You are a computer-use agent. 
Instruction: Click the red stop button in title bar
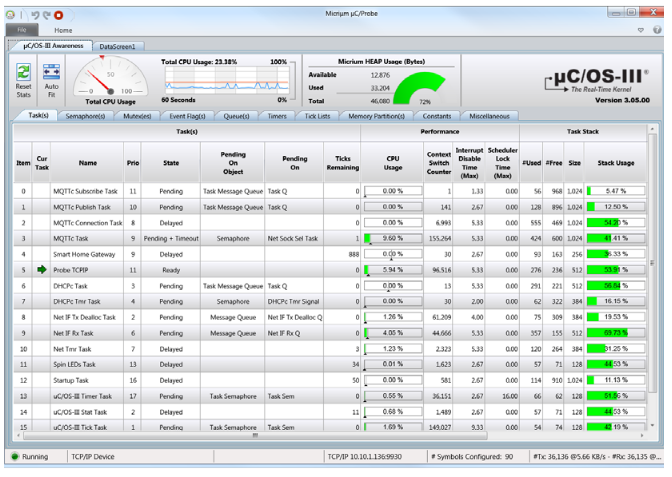point(59,15)
